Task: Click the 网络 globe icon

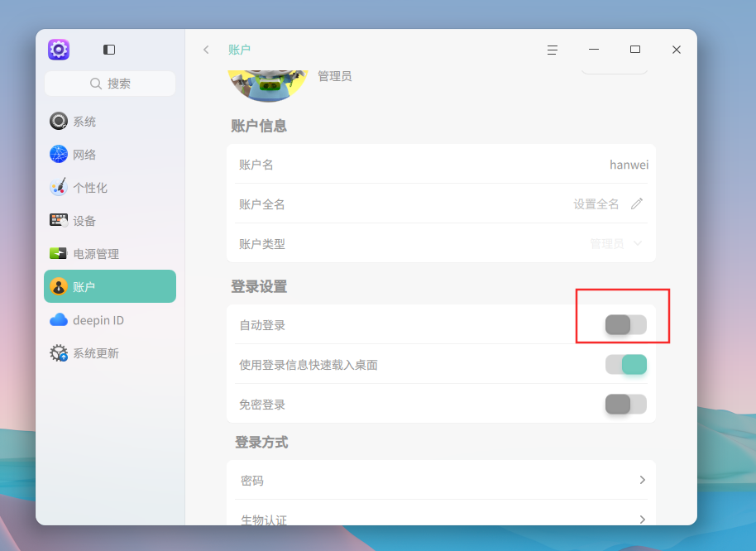Action: coord(59,154)
